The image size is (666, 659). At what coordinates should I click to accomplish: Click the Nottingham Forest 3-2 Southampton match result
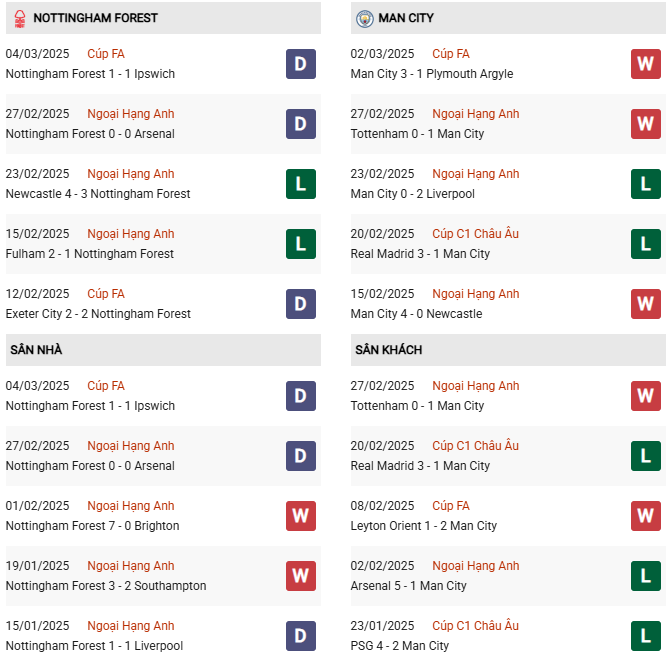tap(106, 586)
